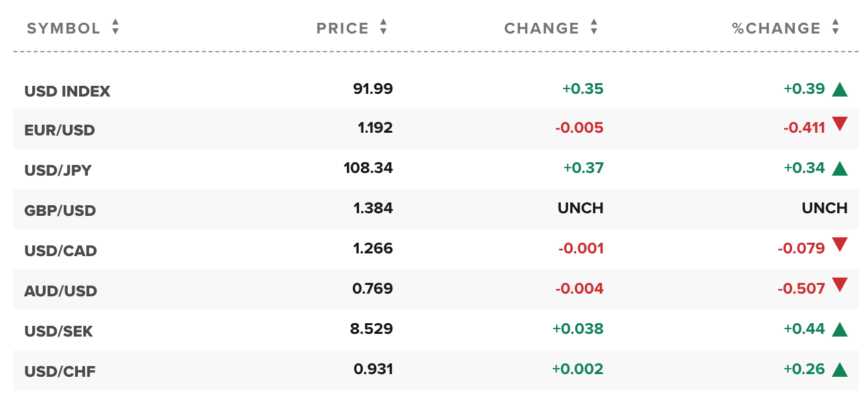Open the EUR/USD symbol link

(x=60, y=130)
